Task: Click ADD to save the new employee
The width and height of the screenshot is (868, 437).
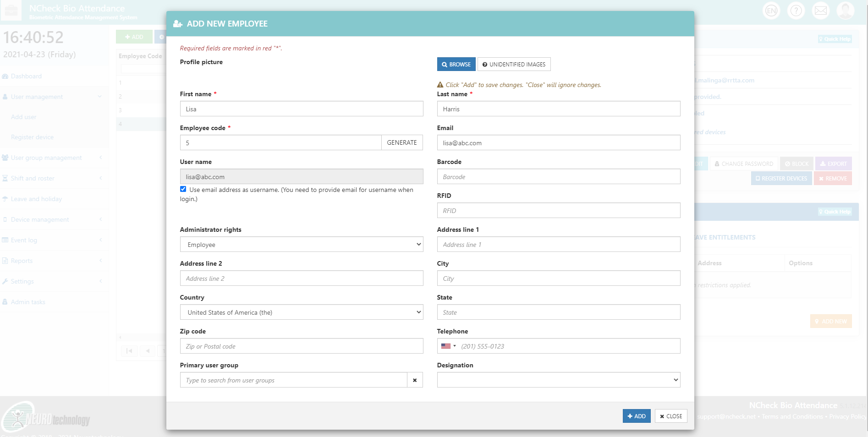Action: [637, 416]
